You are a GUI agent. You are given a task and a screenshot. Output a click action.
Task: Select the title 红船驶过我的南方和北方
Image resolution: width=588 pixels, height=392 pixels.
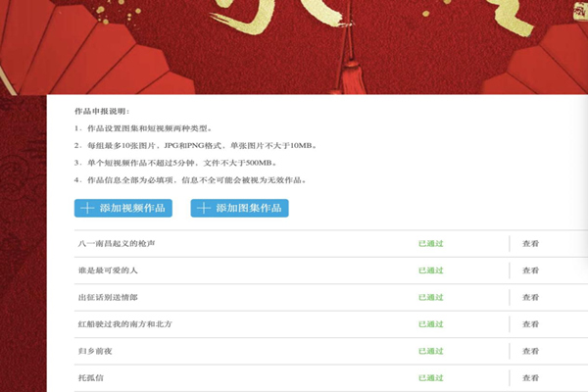[124, 324]
